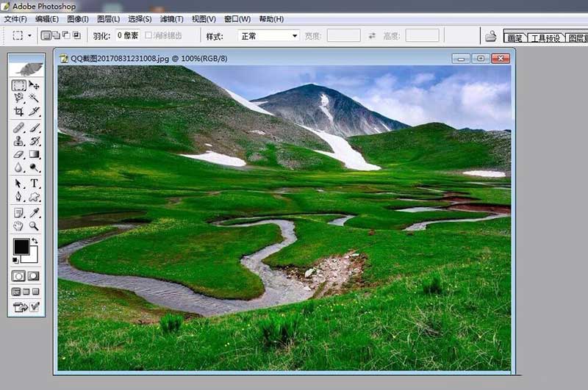Open the 画笔 palette tab
The width and height of the screenshot is (588, 390).
[514, 37]
